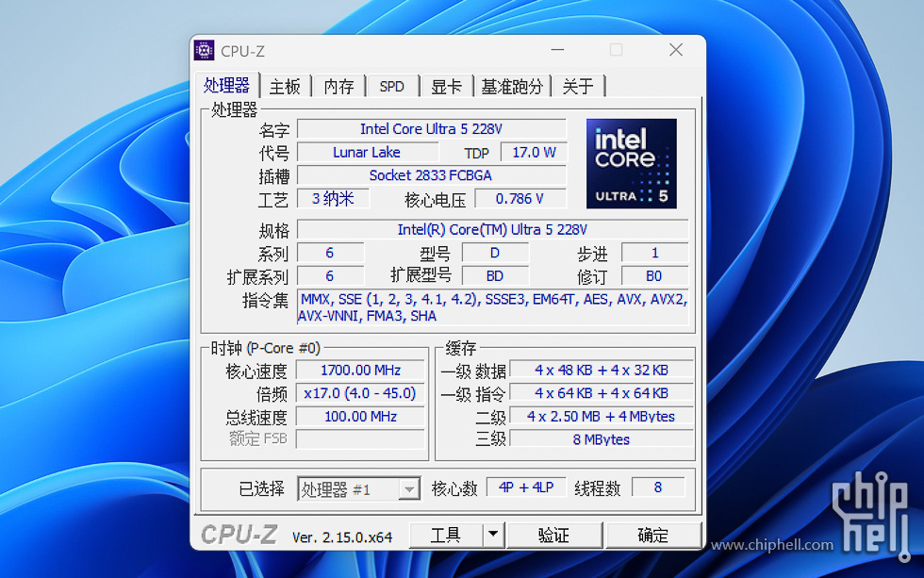This screenshot has height=578, width=924.
Task: Click the code name value Lunar Lake
Action: (367, 153)
